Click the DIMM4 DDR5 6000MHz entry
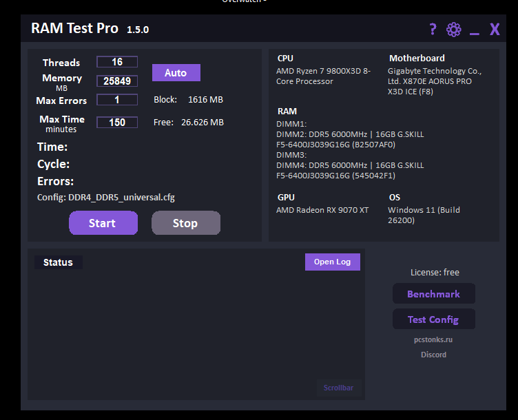The height and width of the screenshot is (420, 518). tap(350, 170)
